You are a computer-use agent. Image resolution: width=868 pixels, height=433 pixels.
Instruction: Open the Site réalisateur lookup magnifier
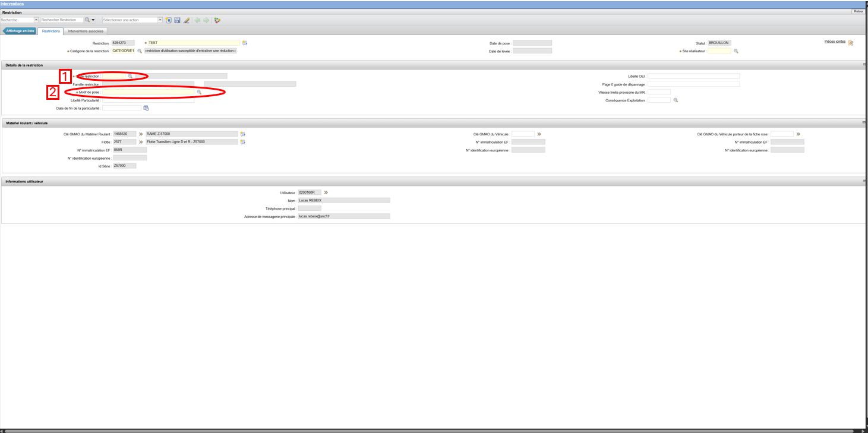coord(736,51)
